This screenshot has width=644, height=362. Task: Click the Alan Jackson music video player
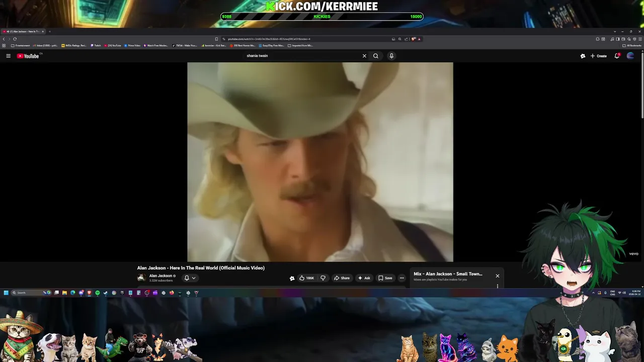click(x=320, y=162)
